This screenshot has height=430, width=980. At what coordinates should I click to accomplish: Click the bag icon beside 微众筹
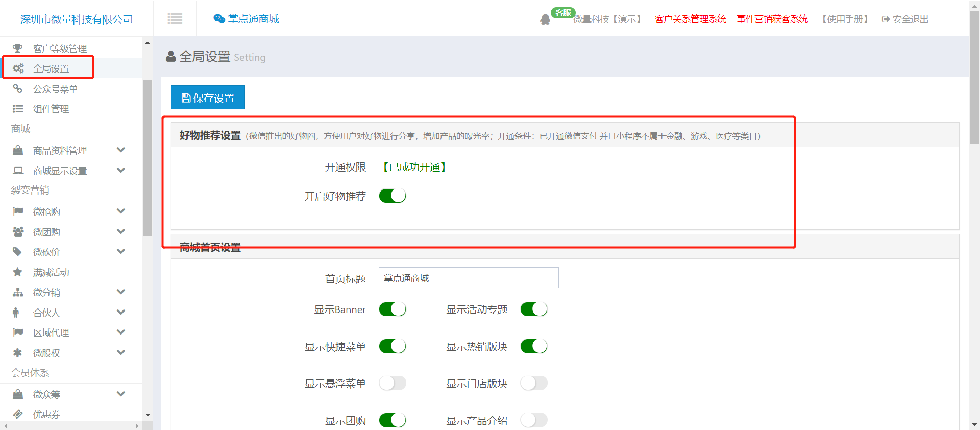[18, 394]
